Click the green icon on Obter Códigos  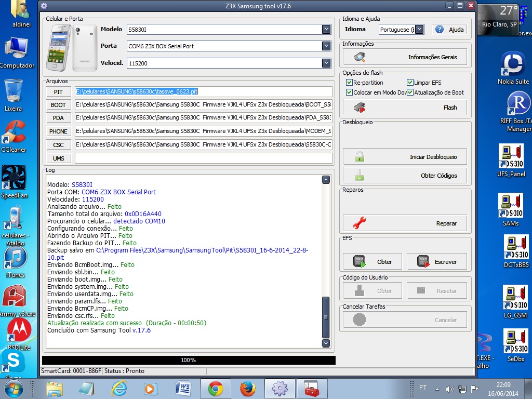click(360, 175)
